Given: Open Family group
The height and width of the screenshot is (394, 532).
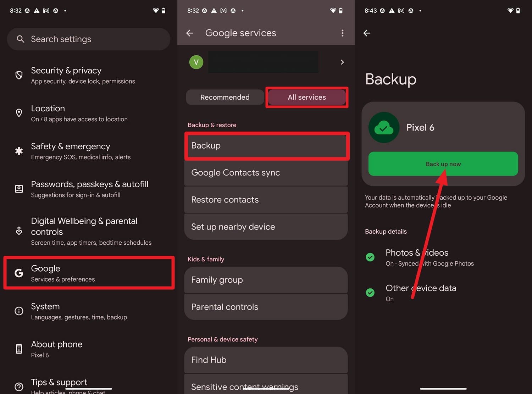Looking at the screenshot, I should [x=266, y=280].
